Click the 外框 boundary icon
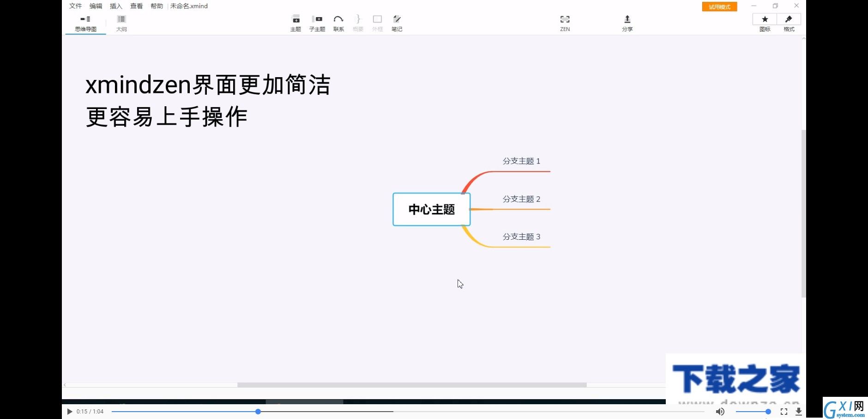The height and width of the screenshot is (419, 868). [377, 24]
